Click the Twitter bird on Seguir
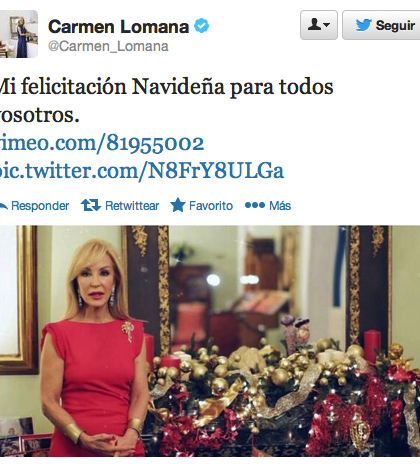This screenshot has height=470, width=420. (x=364, y=25)
